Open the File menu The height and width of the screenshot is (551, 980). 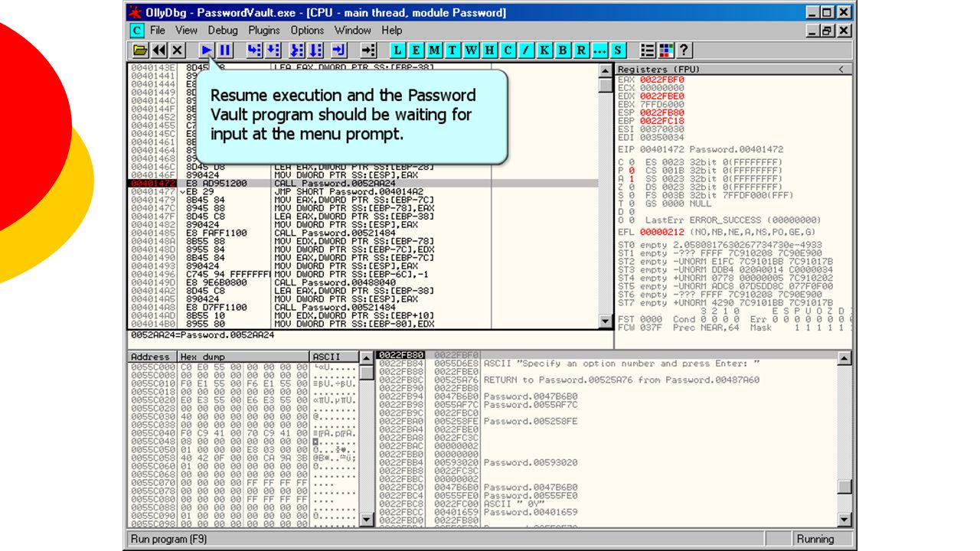pyautogui.click(x=158, y=31)
